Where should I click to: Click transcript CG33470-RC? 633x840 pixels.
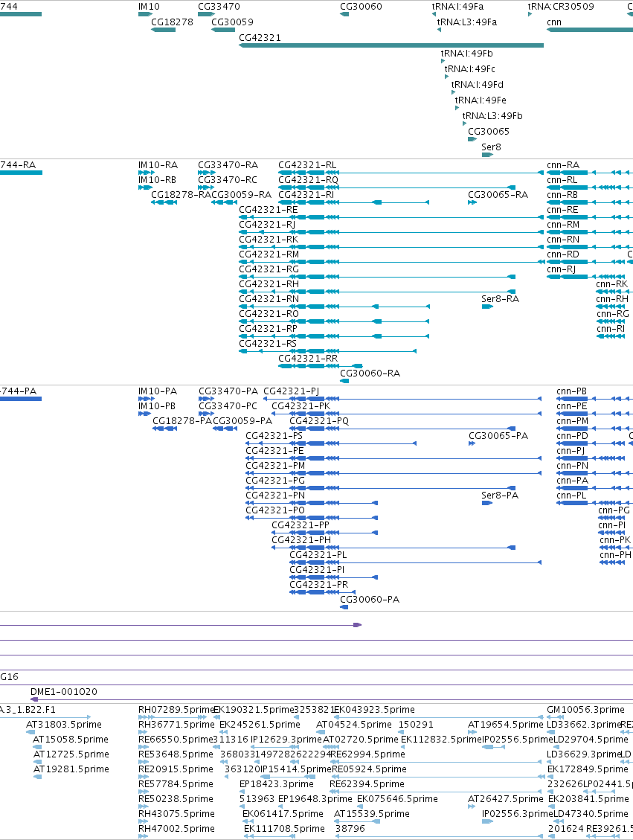coord(228,180)
